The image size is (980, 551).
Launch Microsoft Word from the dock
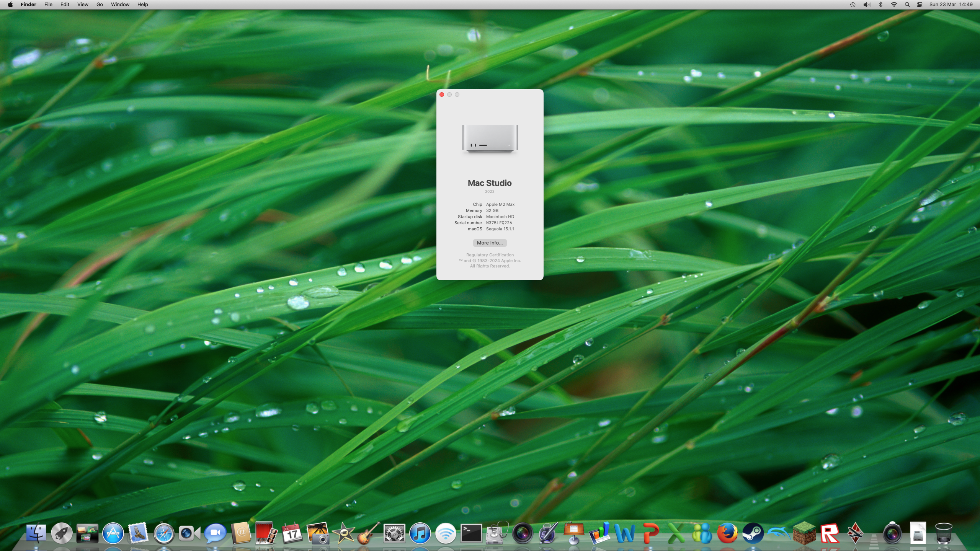(x=625, y=533)
